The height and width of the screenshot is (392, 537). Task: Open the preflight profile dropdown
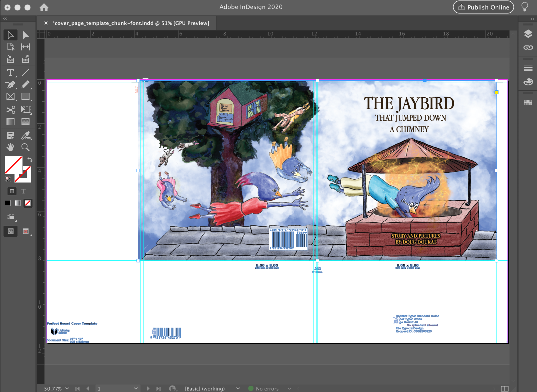click(238, 388)
